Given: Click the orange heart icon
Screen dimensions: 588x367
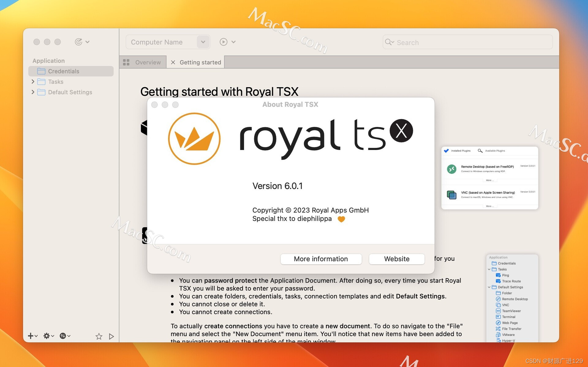Looking at the screenshot, I should (341, 219).
